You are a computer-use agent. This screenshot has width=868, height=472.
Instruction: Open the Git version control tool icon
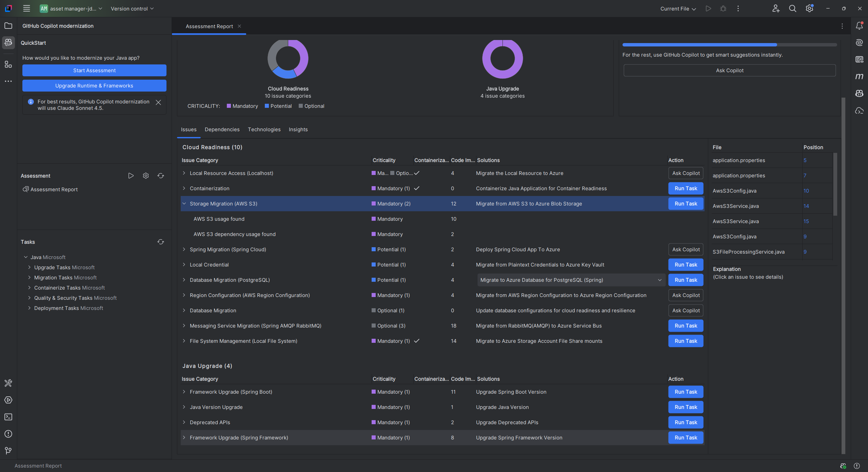pyautogui.click(x=8, y=451)
